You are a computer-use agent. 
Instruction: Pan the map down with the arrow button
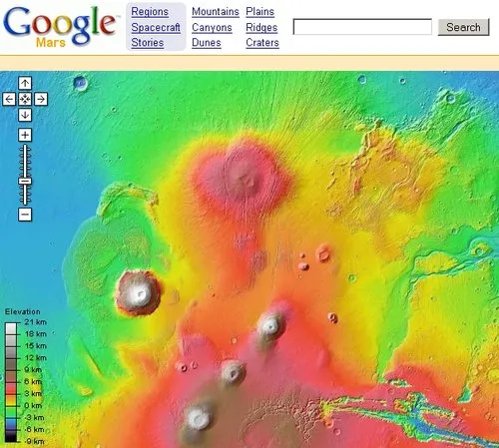pyautogui.click(x=25, y=115)
